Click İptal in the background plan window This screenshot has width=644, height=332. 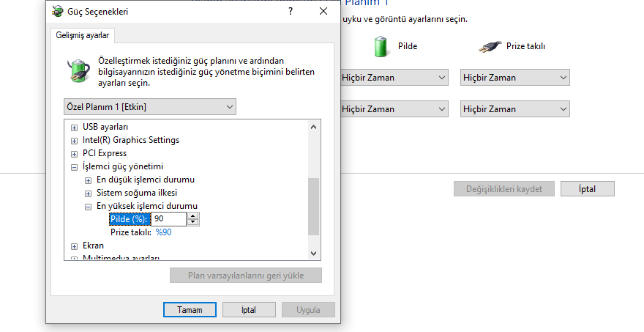pos(588,189)
